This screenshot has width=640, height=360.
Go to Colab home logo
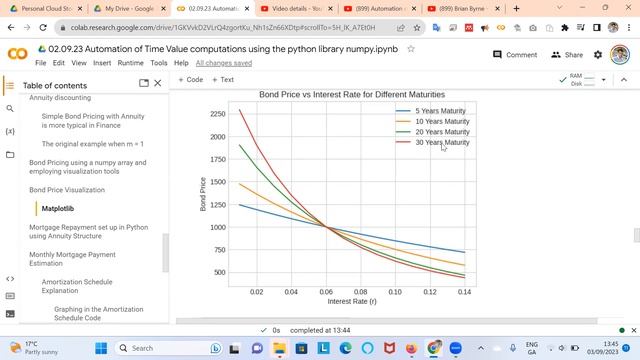[x=18, y=54]
